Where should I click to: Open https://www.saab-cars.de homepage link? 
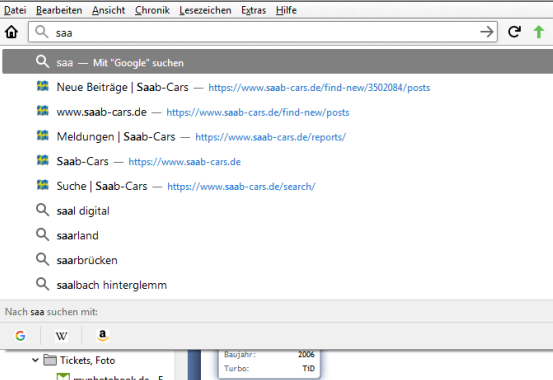[184, 162]
